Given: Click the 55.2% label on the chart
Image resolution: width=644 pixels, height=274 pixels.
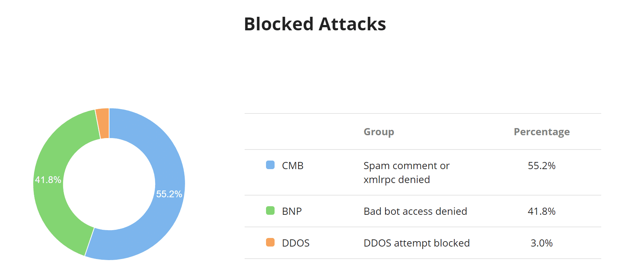Looking at the screenshot, I should tap(169, 194).
